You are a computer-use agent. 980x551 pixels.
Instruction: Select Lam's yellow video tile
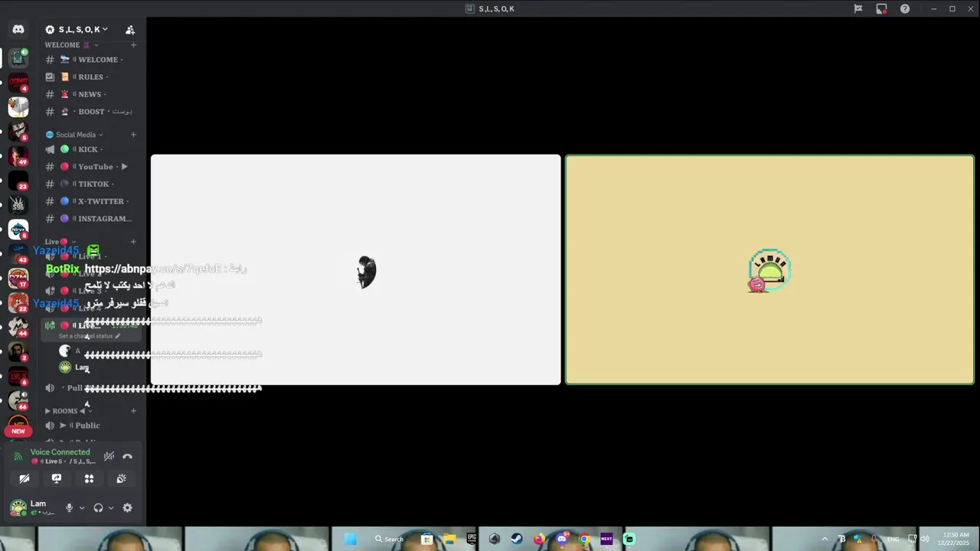(769, 270)
